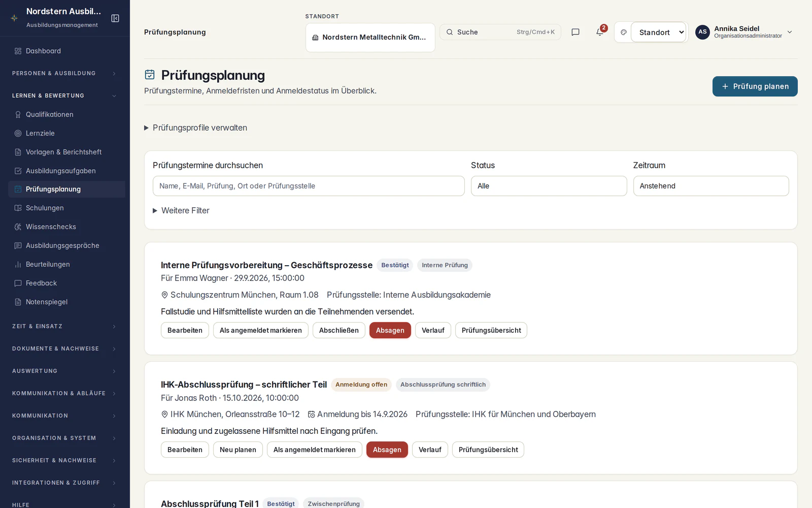
Task: Click the Qualifikationen badge icon
Action: 18,114
